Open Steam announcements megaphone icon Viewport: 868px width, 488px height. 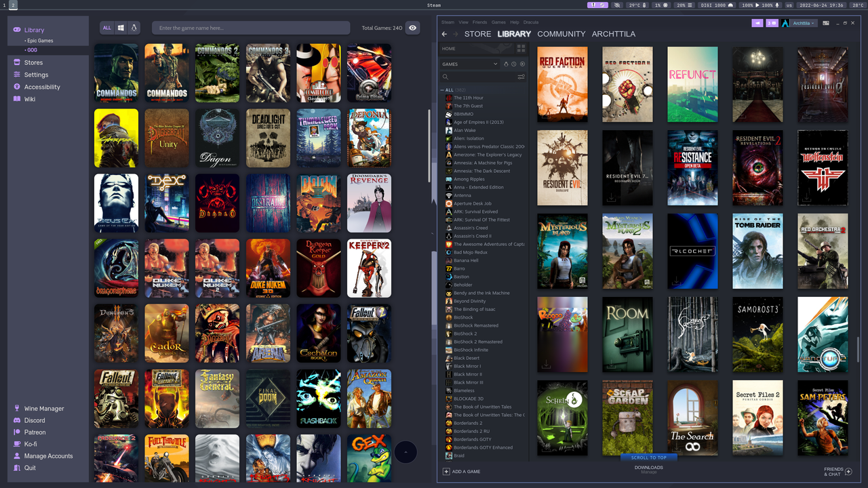(x=757, y=23)
